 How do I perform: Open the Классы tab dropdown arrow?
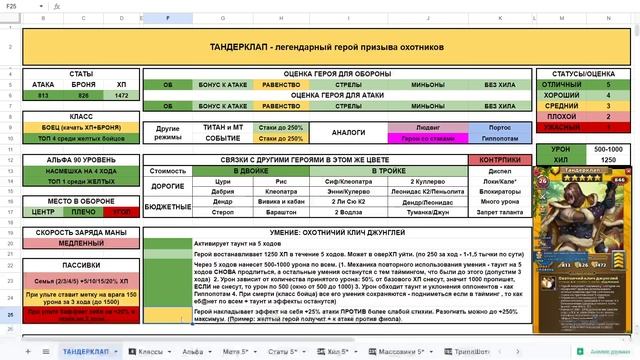(x=169, y=351)
